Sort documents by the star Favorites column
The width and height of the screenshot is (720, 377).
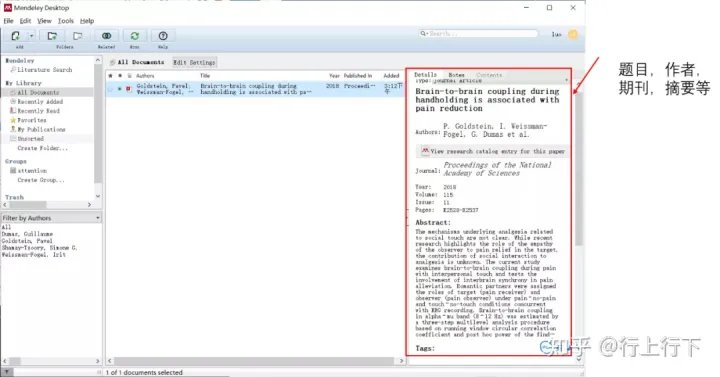110,76
